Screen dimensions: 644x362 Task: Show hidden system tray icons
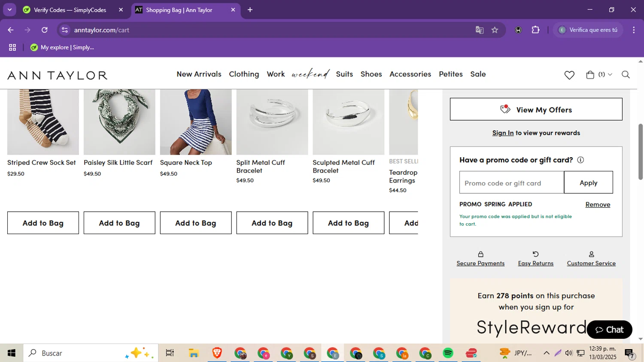pos(546,353)
